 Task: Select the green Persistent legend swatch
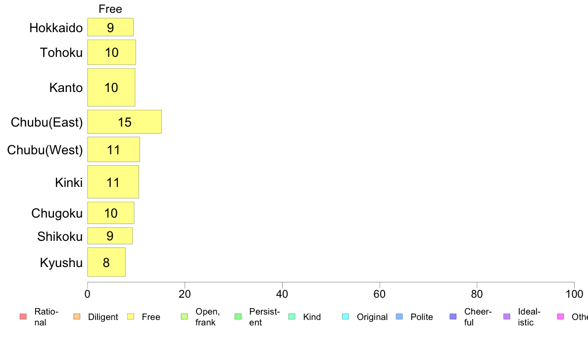coord(238,317)
